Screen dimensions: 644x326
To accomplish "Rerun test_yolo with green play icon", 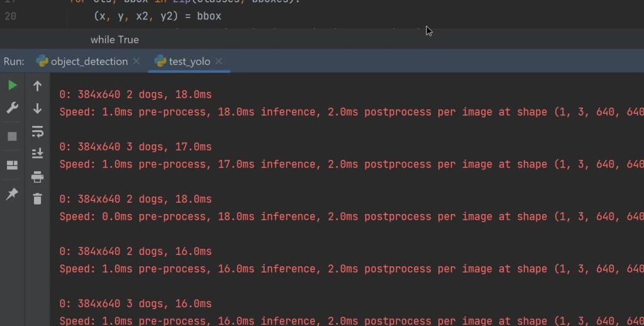I will 13,85.
